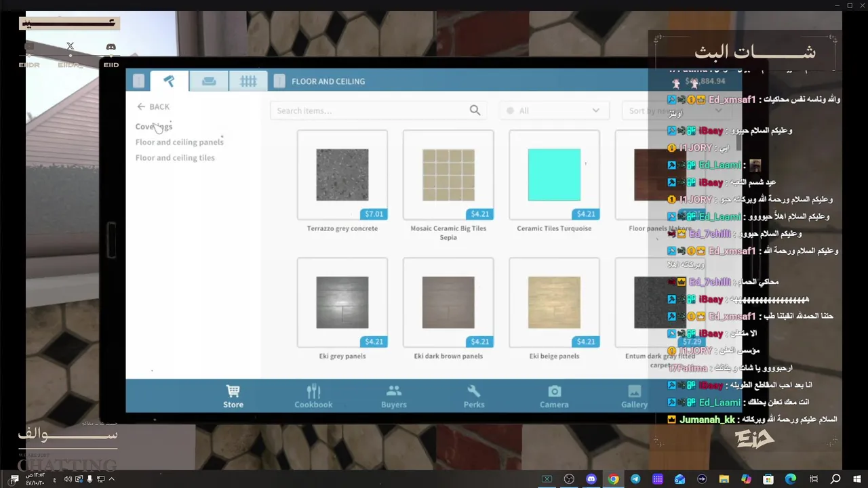Click price tag on Eki dark brown panels

[479, 342]
